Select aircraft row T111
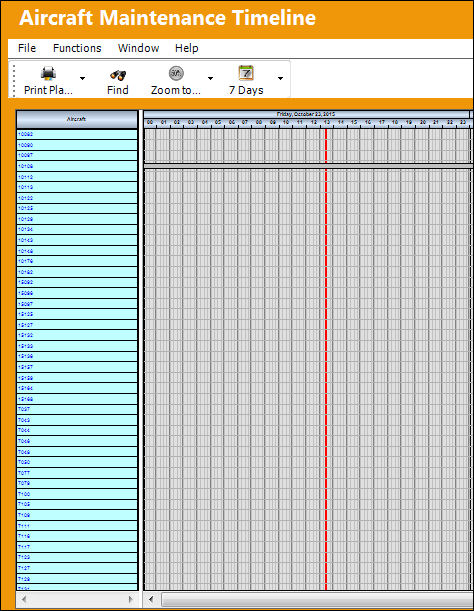Image resolution: width=474 pixels, height=611 pixels. tap(77, 526)
